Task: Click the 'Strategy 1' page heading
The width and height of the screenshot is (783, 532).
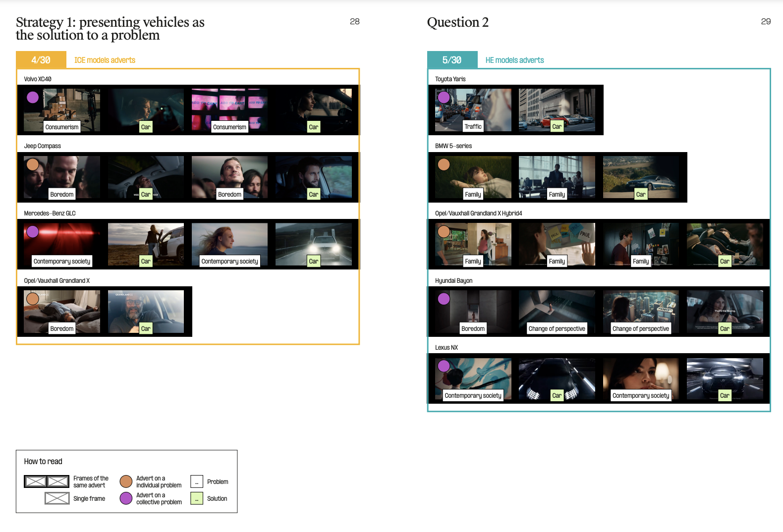Action: pyautogui.click(x=110, y=28)
